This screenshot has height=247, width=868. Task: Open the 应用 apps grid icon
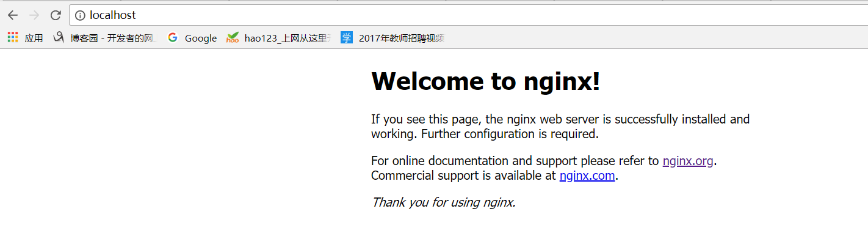[x=13, y=37]
